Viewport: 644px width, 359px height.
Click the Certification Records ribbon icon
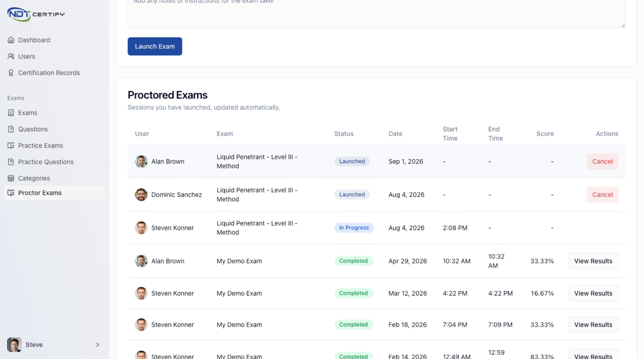pyautogui.click(x=11, y=73)
